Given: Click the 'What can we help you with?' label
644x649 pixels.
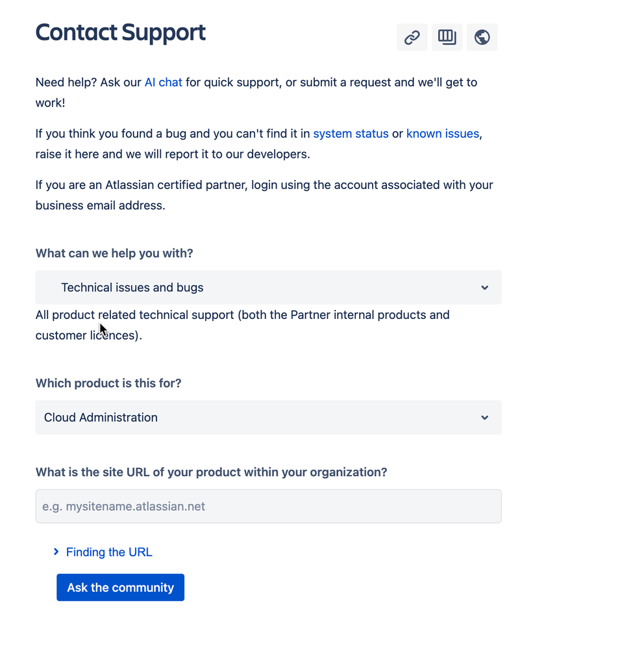Looking at the screenshot, I should (114, 253).
